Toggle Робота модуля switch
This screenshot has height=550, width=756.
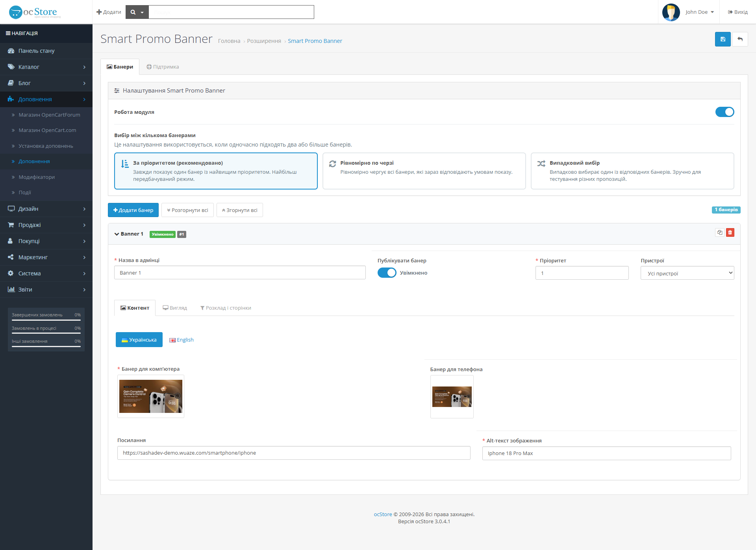point(724,112)
